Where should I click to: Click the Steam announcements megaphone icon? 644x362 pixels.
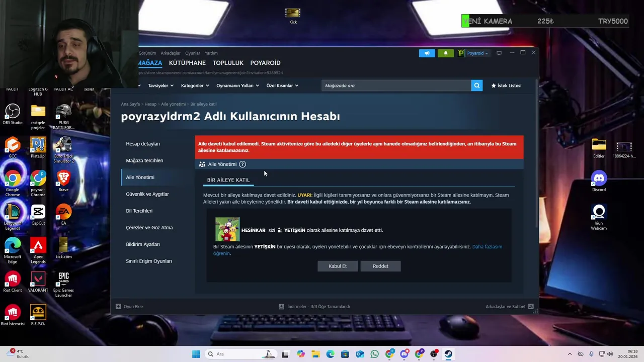427,53
